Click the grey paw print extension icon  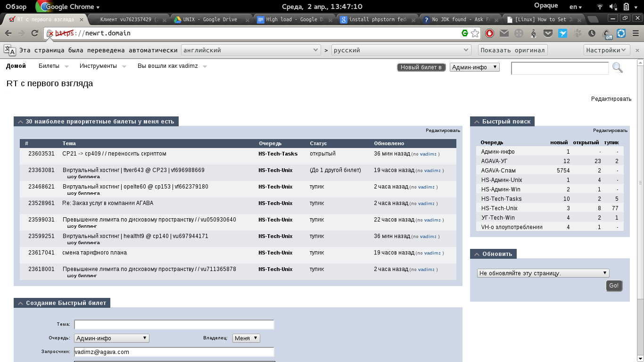tap(578, 33)
